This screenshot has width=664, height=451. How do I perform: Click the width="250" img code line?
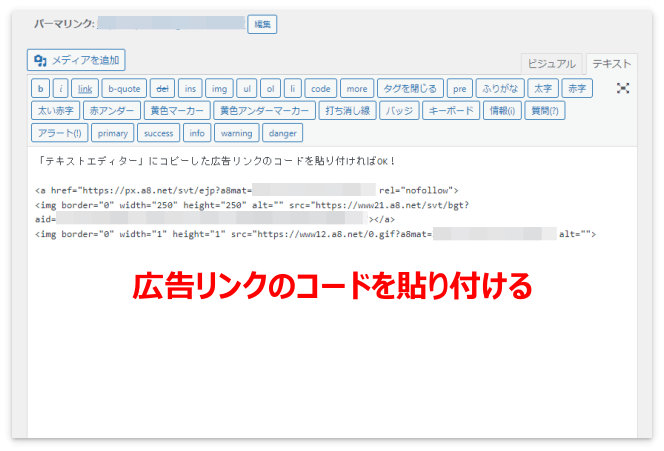tap(252, 205)
